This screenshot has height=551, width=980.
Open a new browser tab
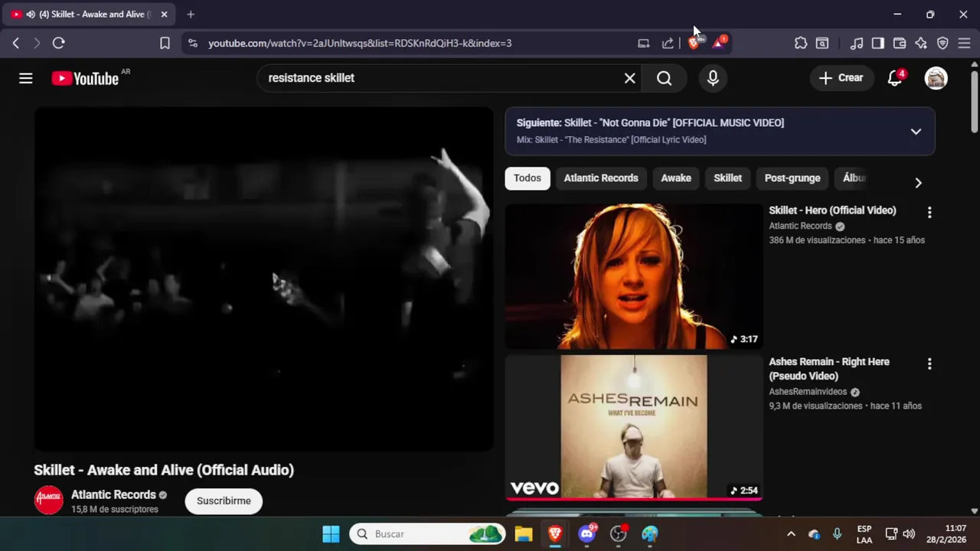[191, 15]
